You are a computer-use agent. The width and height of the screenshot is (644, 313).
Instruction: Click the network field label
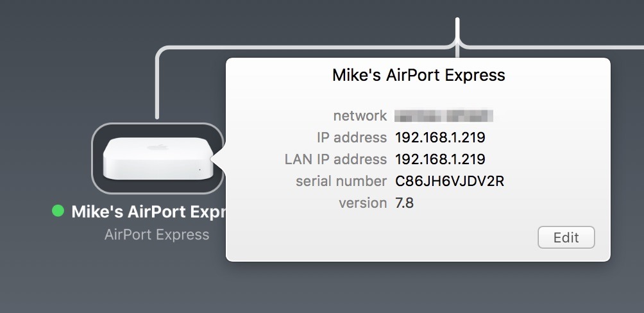360,116
